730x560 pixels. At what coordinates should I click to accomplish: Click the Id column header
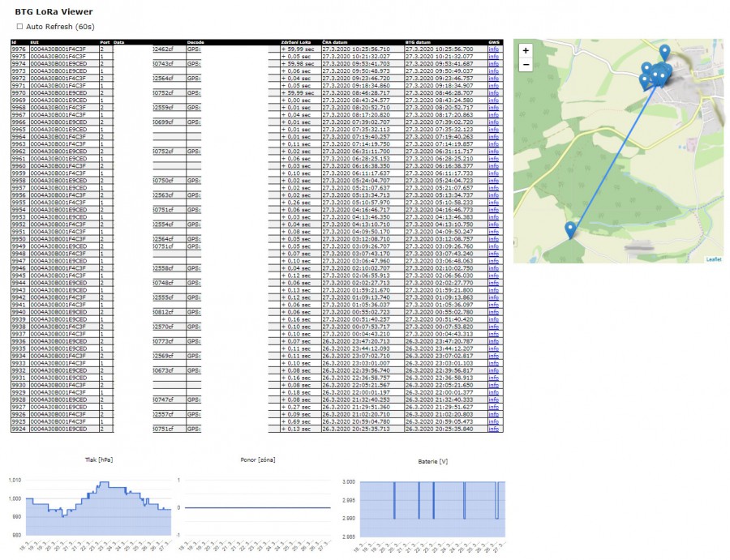point(14,41)
